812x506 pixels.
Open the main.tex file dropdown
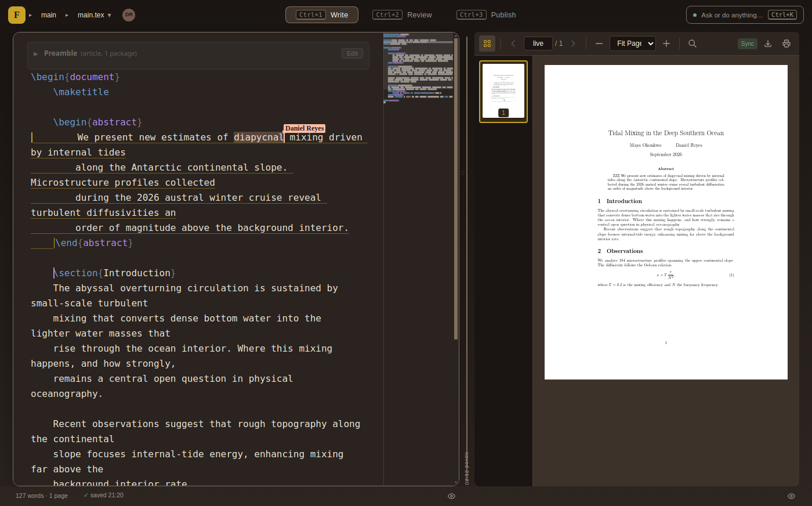95,15
